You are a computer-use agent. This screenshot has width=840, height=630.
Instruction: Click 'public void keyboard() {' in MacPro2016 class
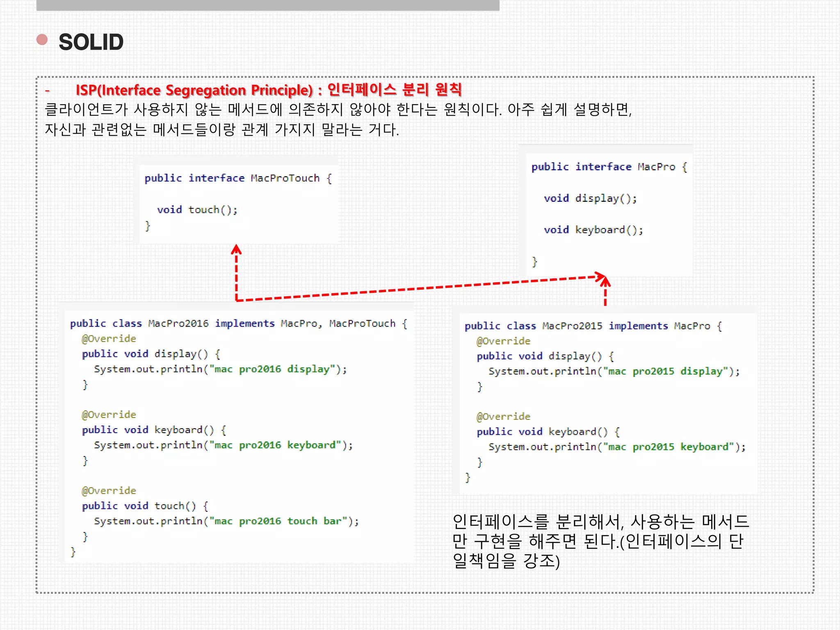tap(154, 430)
